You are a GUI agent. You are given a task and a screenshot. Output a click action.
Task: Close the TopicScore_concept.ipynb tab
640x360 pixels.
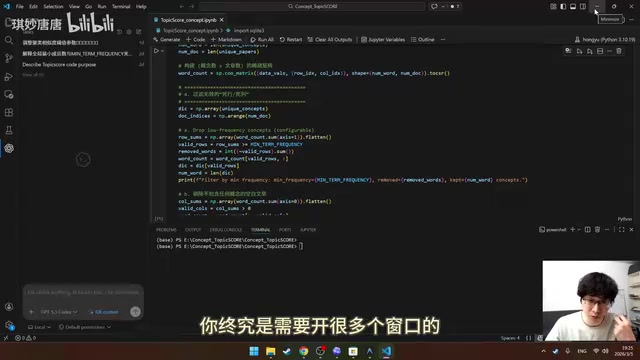tap(222, 20)
